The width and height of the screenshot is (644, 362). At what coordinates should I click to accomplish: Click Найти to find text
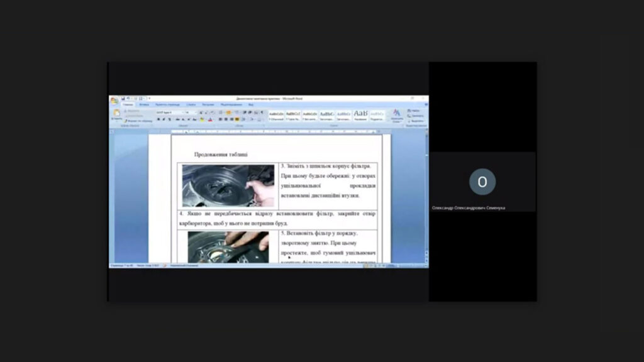point(414,111)
